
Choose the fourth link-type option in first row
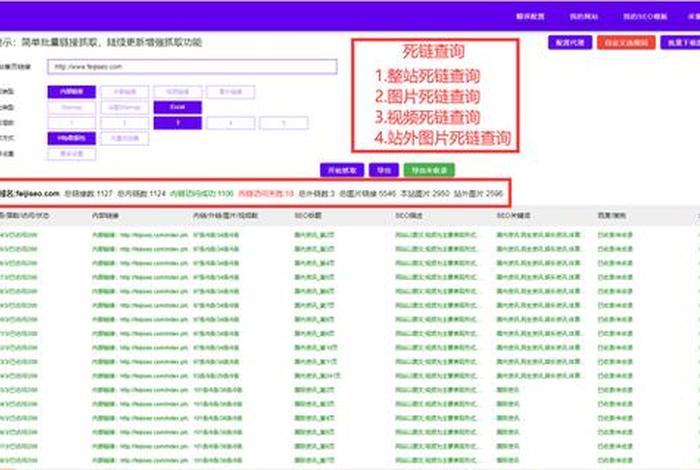231,92
